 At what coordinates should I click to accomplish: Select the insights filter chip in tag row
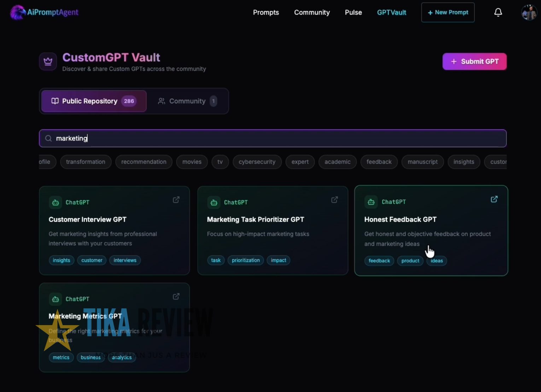tap(464, 162)
